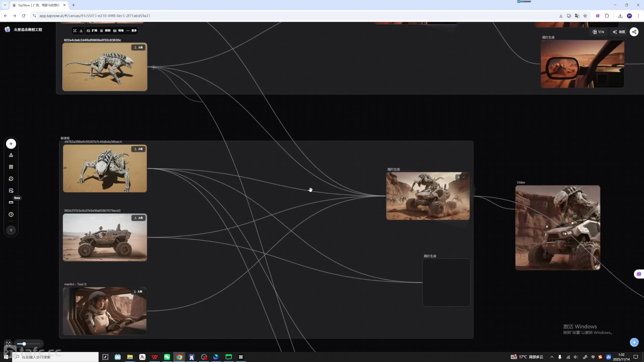Click the empty 图片生成 node placeholder

(446, 282)
